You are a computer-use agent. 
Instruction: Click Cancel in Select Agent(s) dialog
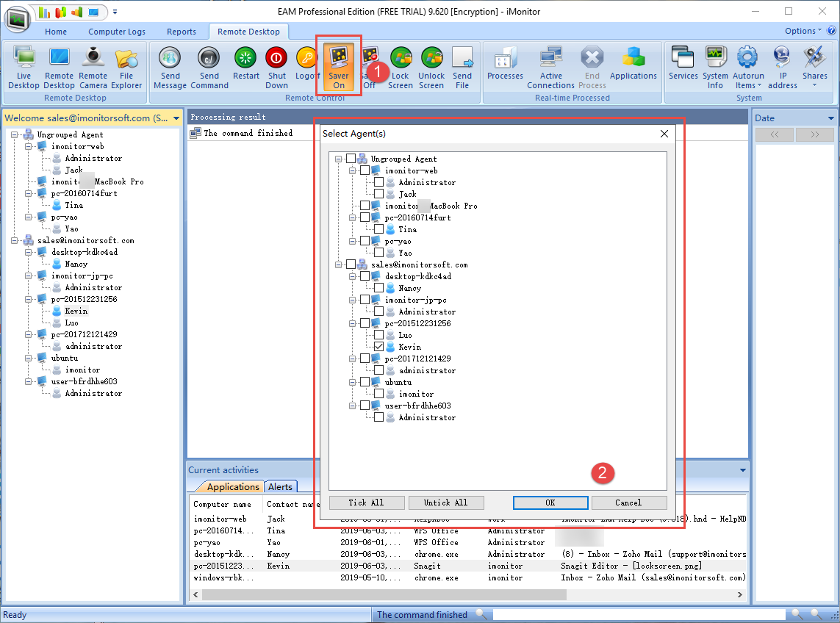click(629, 503)
